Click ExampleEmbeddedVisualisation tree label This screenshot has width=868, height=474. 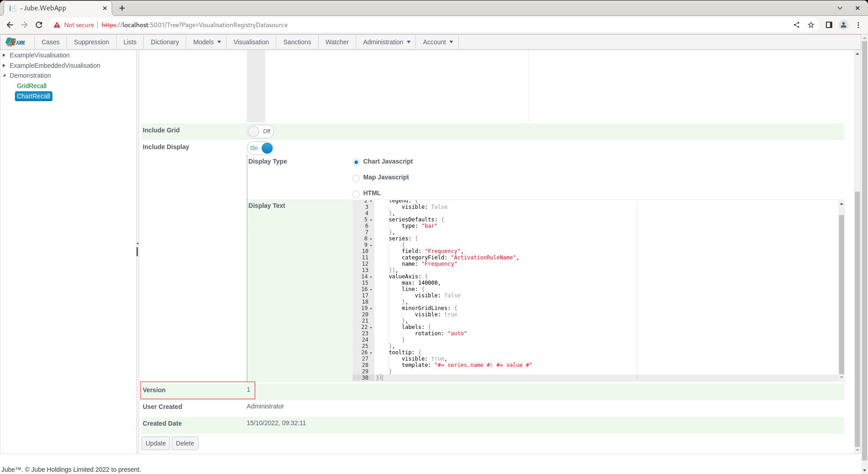tap(55, 66)
